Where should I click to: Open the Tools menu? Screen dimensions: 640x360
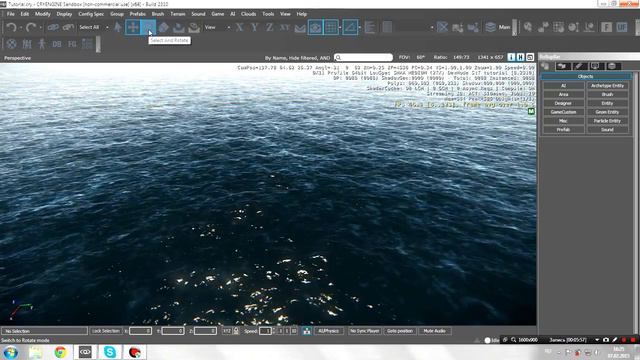click(268, 14)
